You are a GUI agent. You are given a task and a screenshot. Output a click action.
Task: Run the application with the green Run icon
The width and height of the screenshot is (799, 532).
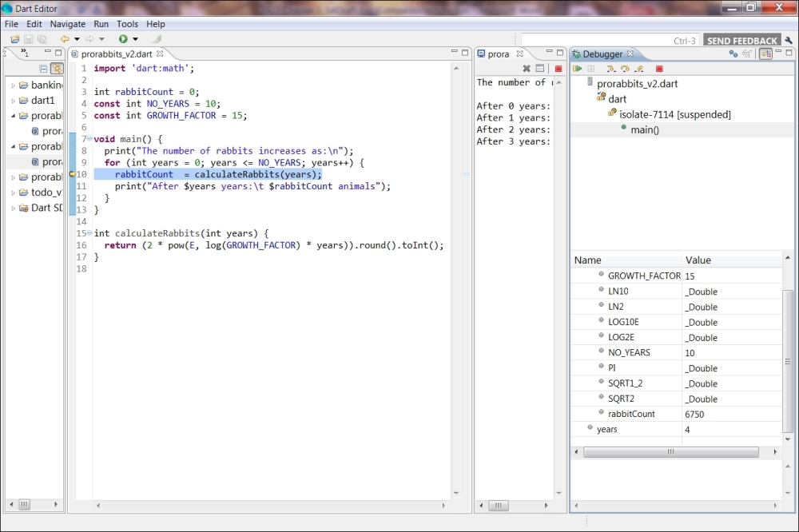click(123, 39)
